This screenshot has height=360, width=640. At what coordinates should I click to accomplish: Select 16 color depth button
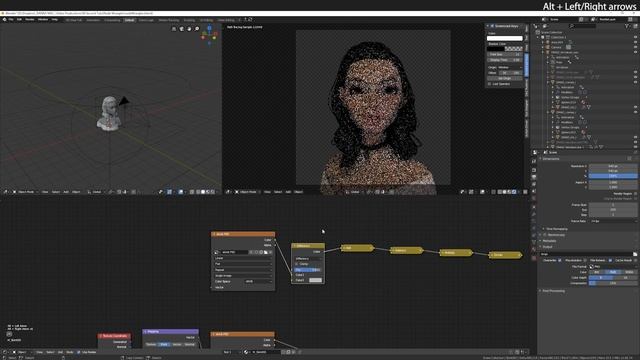click(625, 278)
